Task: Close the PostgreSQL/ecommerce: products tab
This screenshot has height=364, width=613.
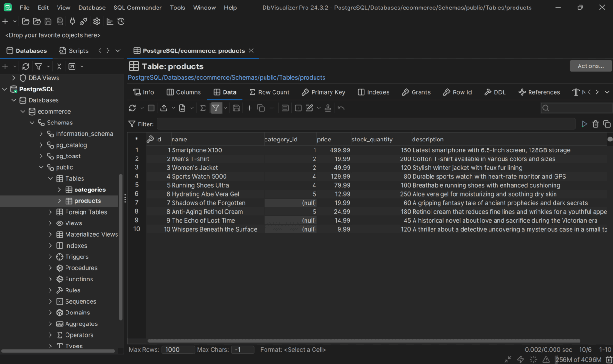Action: coord(251,50)
